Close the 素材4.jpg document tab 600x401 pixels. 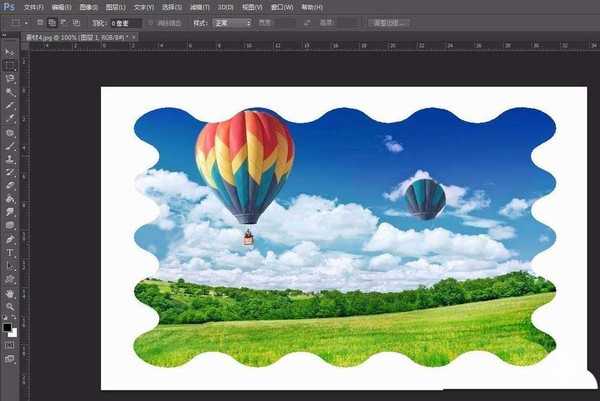point(134,36)
